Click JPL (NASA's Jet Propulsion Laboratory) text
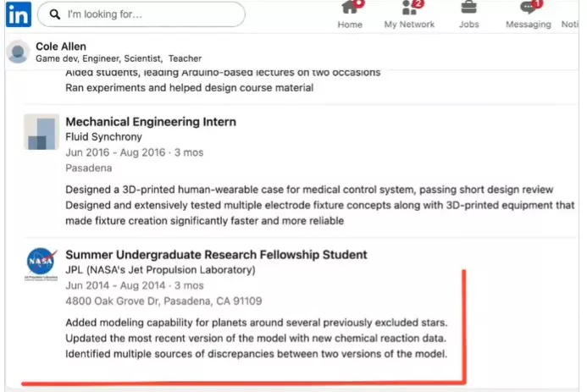Screen dimensions: 587x392 click(x=160, y=270)
